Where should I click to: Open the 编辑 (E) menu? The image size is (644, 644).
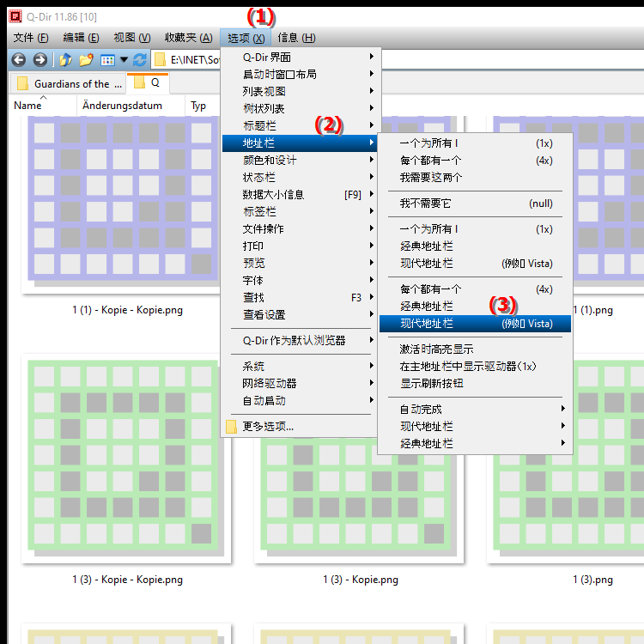coord(81,38)
